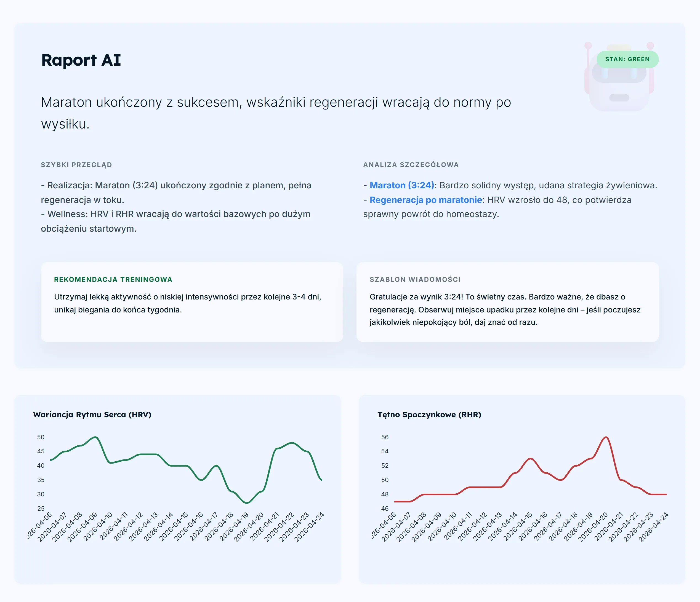Click 'Wariancja Rytmu Serca (HRV)' chart title

tap(92, 414)
